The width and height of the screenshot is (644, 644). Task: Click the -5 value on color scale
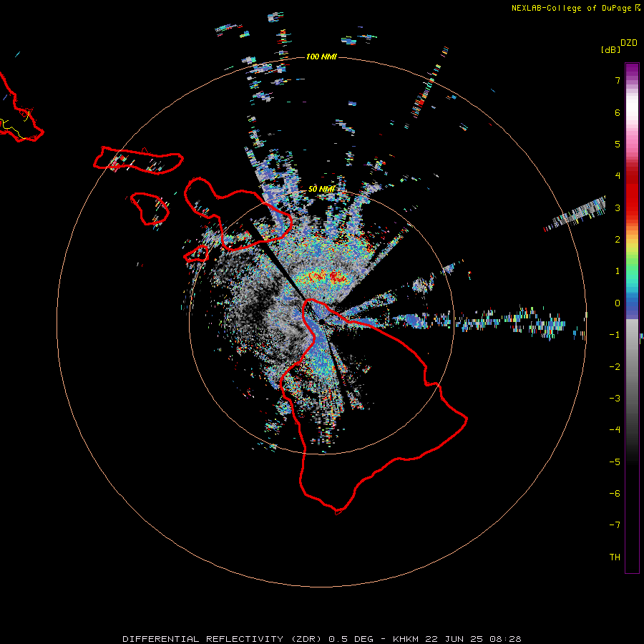[615, 462]
